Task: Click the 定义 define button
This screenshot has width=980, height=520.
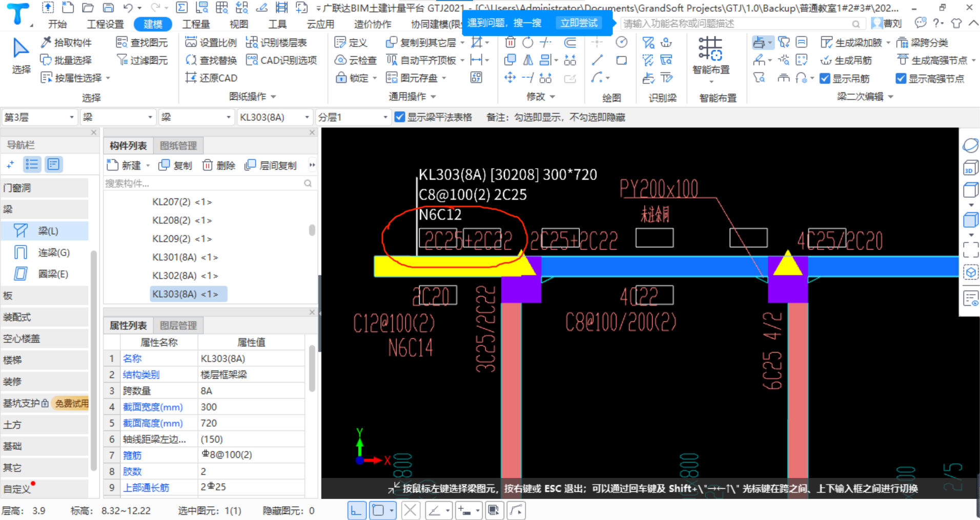Action: pyautogui.click(x=351, y=43)
